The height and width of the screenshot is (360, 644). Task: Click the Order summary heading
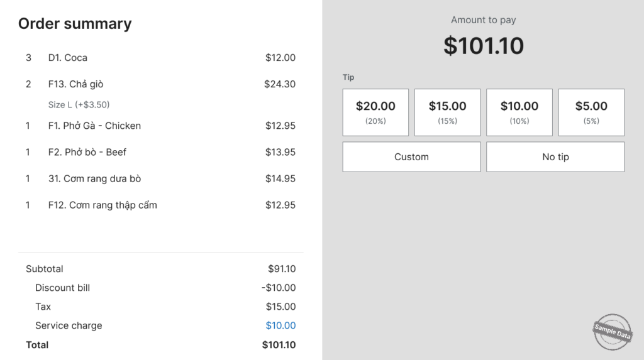[75, 24]
